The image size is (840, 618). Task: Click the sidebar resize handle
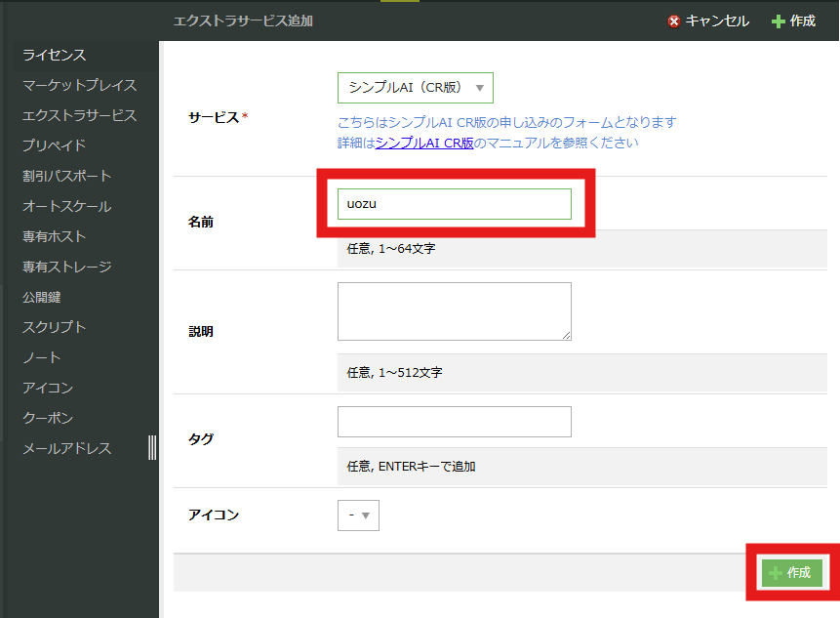(x=152, y=447)
